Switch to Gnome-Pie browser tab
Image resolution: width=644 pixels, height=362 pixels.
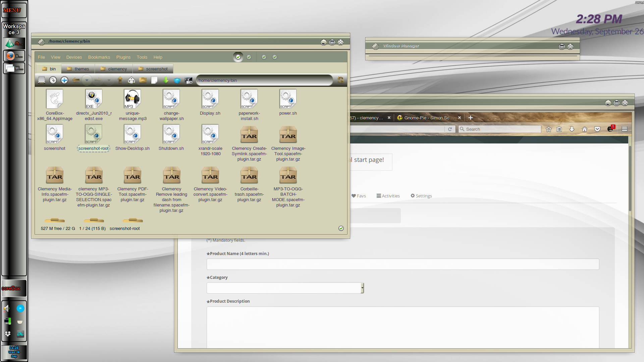pyautogui.click(x=429, y=118)
